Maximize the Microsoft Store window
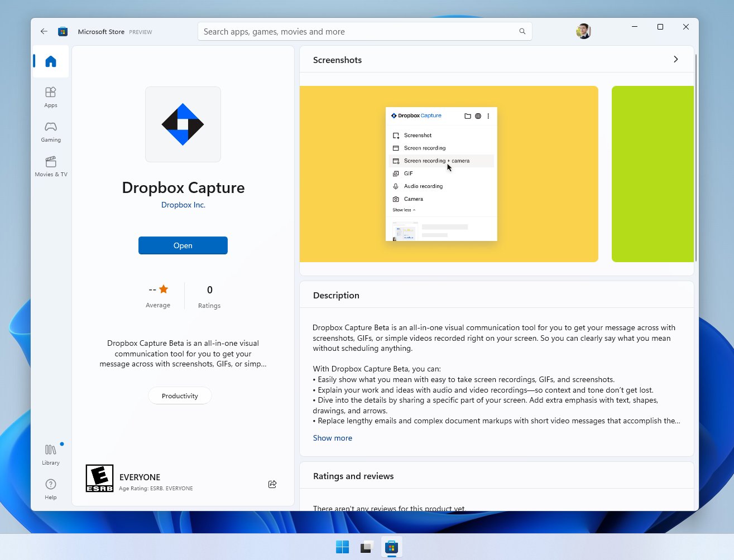Viewport: 734px width, 560px height. click(x=660, y=27)
